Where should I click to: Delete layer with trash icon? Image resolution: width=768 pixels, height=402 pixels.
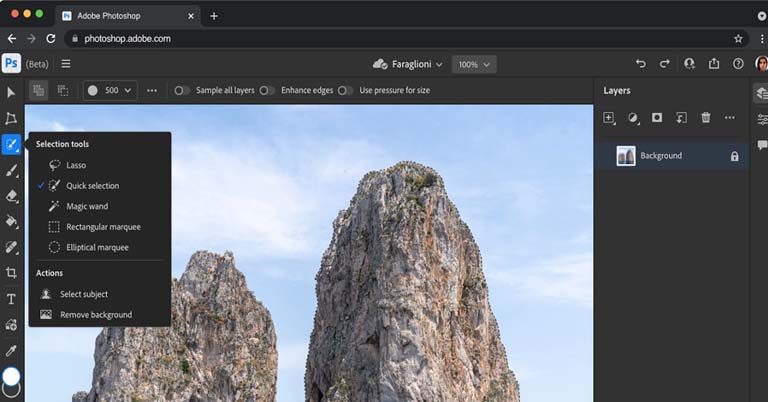pos(705,118)
